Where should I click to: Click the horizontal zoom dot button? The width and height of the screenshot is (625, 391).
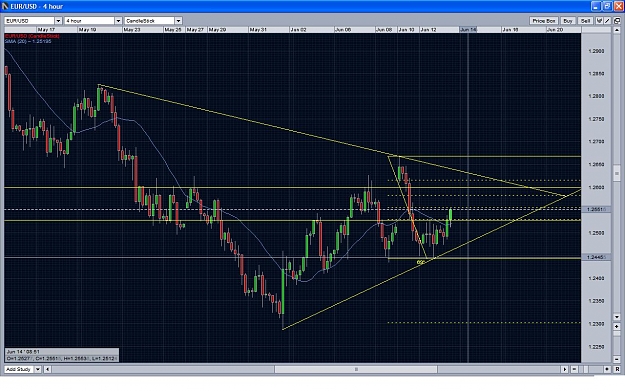[607, 369]
